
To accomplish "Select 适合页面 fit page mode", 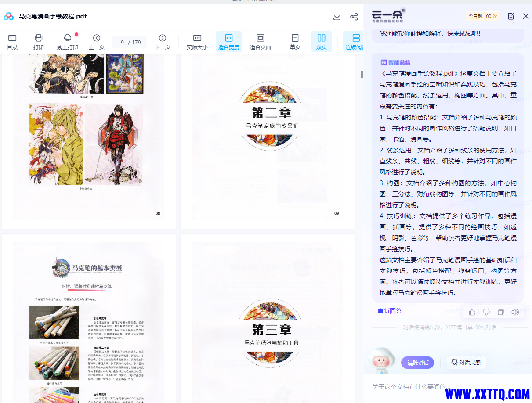I will coord(261,42).
